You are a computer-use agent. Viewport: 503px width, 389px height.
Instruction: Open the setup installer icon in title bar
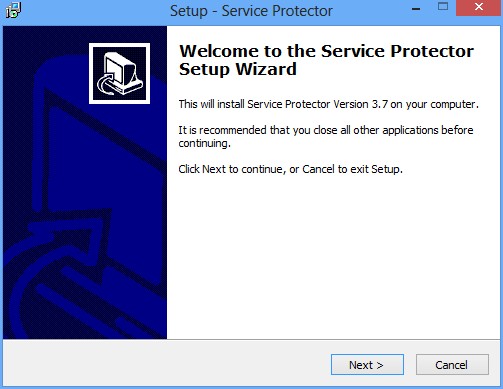(x=13, y=10)
